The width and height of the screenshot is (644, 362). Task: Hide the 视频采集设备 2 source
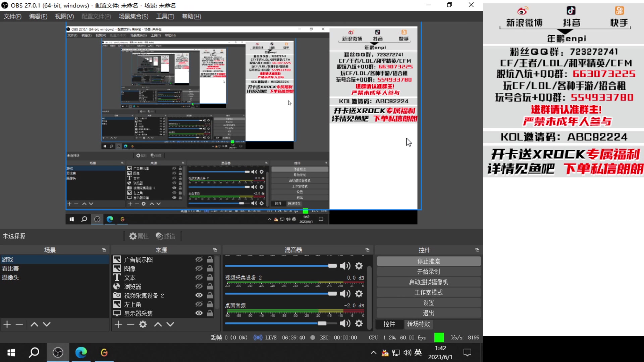(199, 295)
